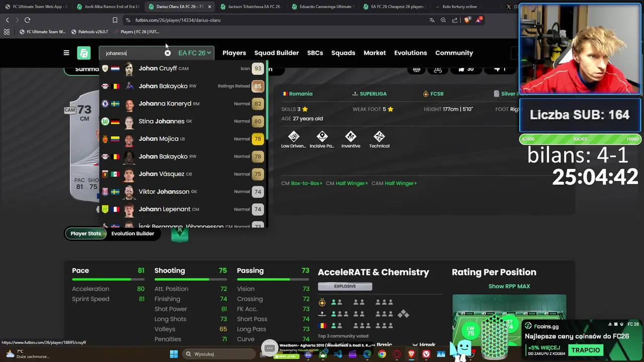Open the Squads menu
Viewport: 644px width, 362px height.
(343, 53)
